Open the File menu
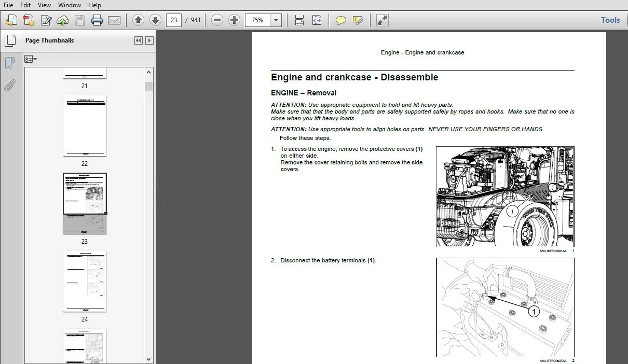Screen dimensions: 628x364 pos(8,5)
